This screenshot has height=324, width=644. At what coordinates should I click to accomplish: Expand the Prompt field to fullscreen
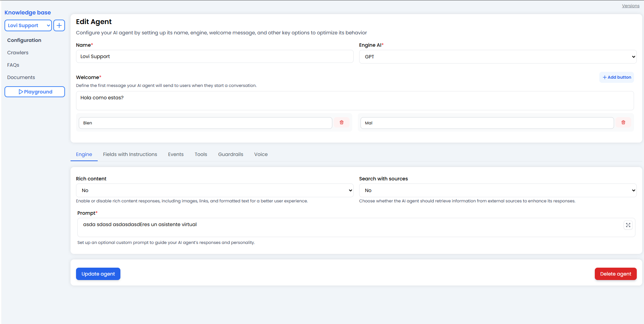628,225
